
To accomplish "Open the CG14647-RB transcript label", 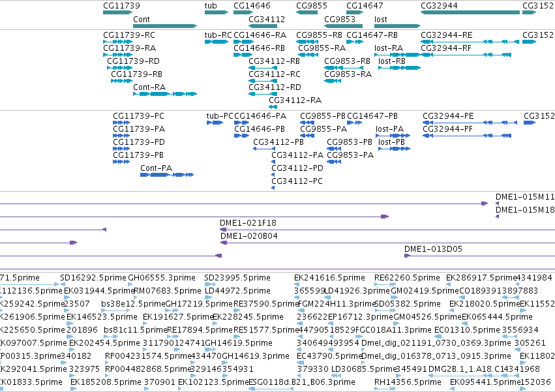I will click(372, 35).
